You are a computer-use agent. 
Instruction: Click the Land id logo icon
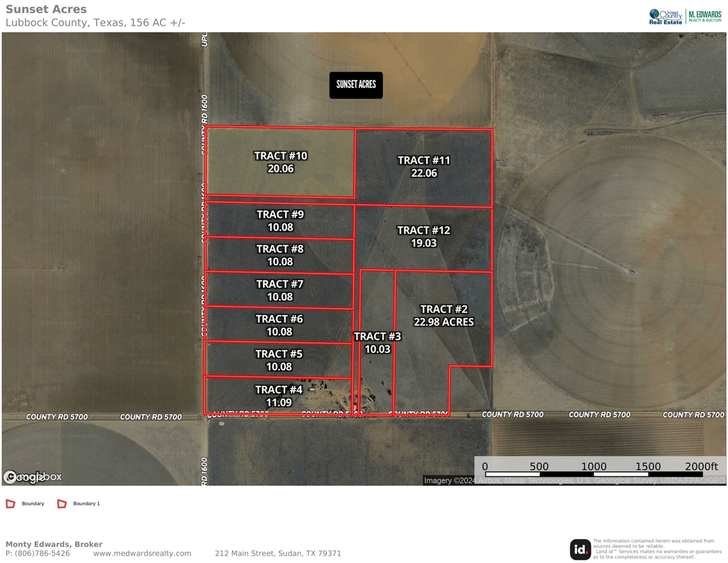580,550
